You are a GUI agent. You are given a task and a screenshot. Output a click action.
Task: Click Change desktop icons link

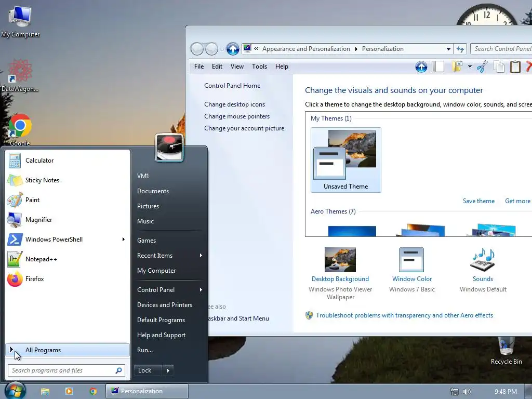coord(234,104)
